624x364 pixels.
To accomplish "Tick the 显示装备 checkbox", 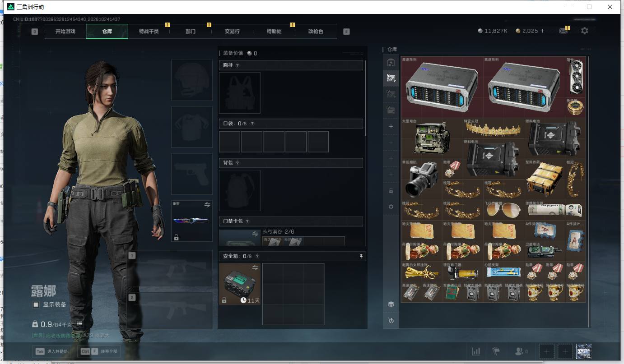I will pos(36,304).
